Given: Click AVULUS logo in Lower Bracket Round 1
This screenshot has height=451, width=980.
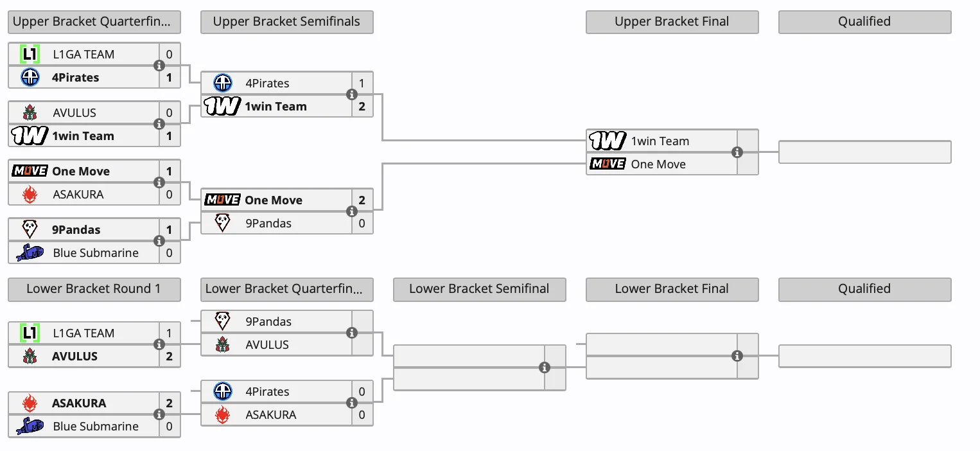Looking at the screenshot, I should pos(30,356).
